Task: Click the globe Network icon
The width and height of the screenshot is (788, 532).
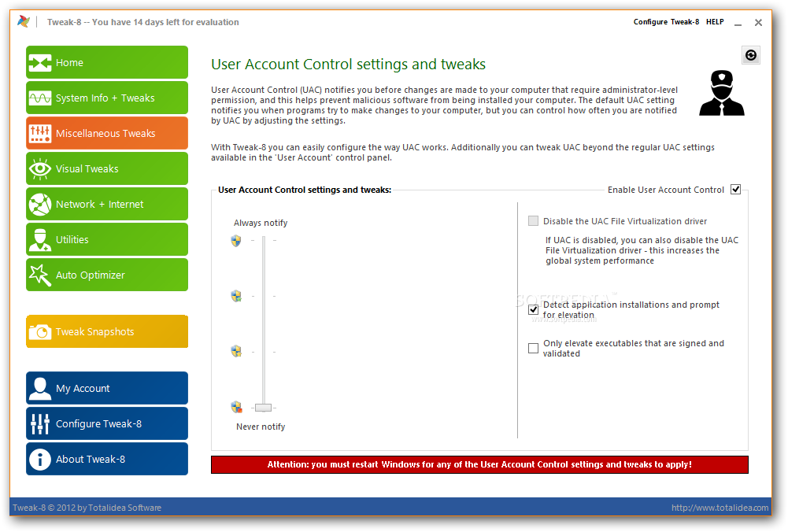Action: [x=40, y=205]
